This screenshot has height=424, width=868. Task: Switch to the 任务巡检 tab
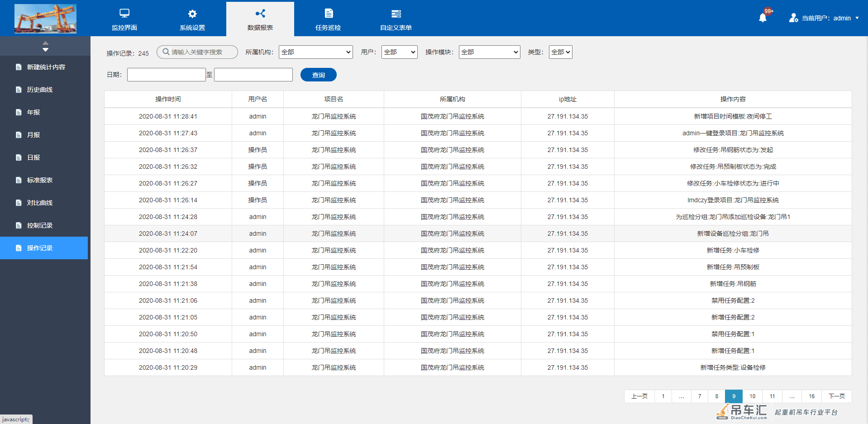point(328,19)
